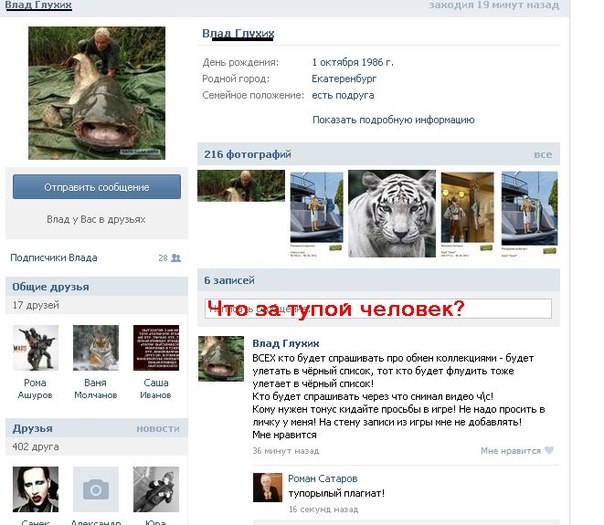Click the Екатеренбург hometown link
Viewport: 604px width, 525px height.
344,79
